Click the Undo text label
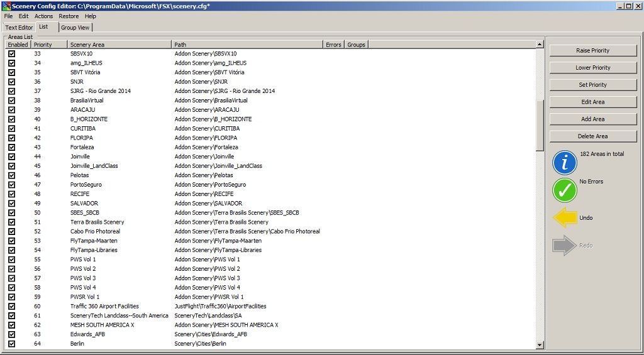The image size is (644, 355). point(586,218)
